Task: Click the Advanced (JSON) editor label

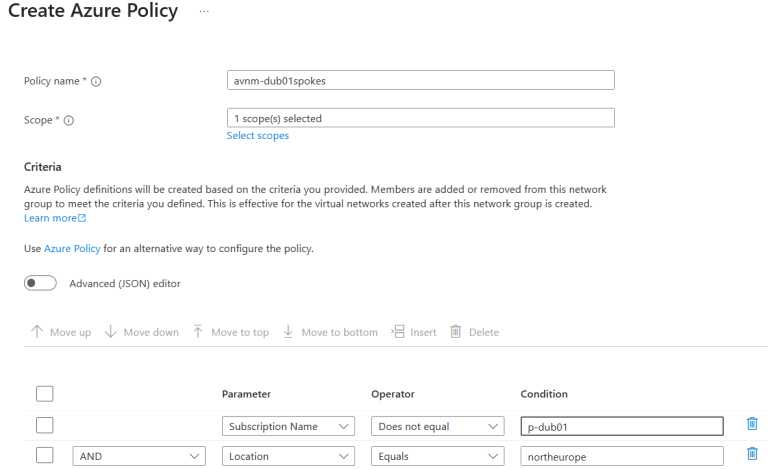Action: coord(125,283)
